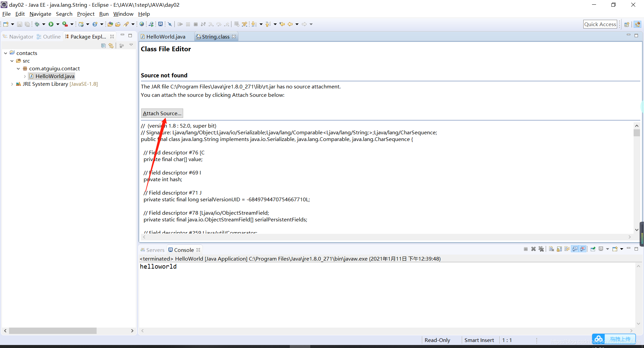This screenshot has height=348, width=644.
Task: Click the Display Selected Console monitor icon
Action: [x=601, y=249]
